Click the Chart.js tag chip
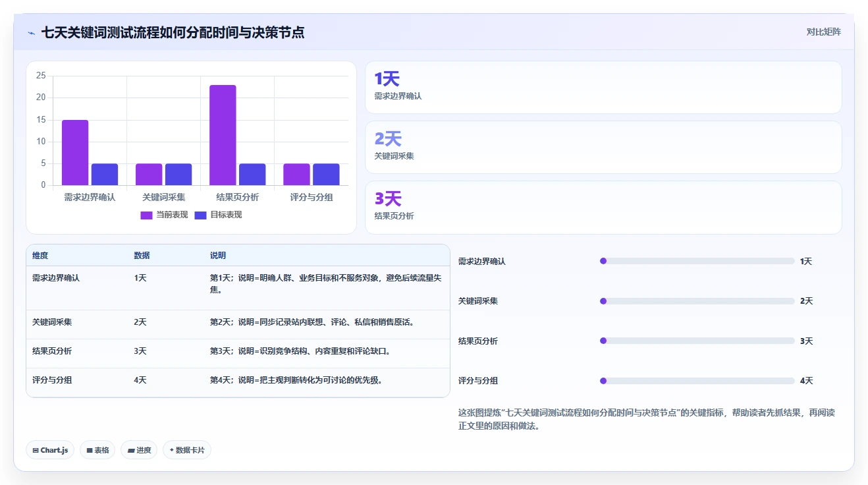This screenshot has height=485, width=868. coord(50,450)
